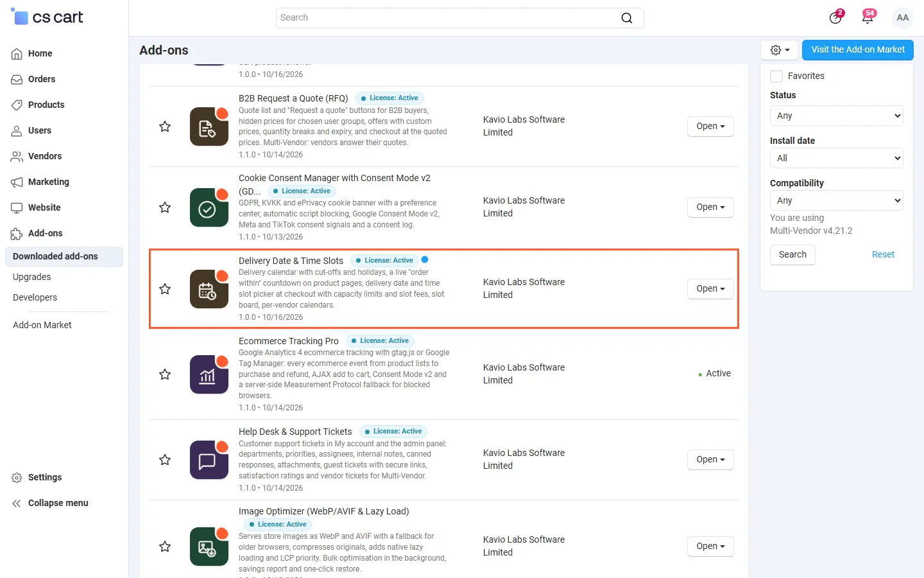
Task: Focus the top Search input field
Action: [x=459, y=18]
